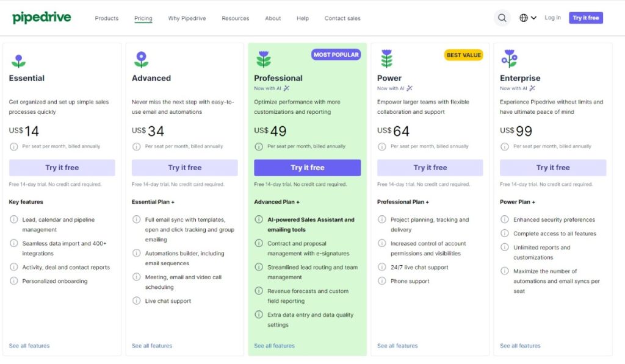Click info icon for Unlimited reports and customizations
This screenshot has height=364, width=625.
click(505, 248)
